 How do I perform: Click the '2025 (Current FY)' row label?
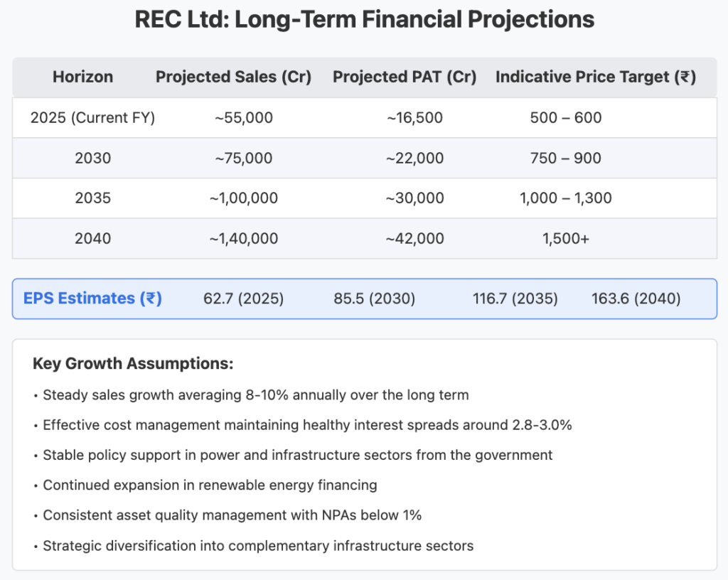click(x=93, y=118)
